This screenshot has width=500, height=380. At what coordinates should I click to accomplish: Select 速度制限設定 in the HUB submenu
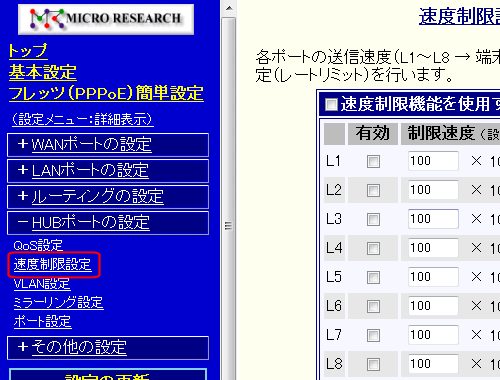[x=52, y=265]
